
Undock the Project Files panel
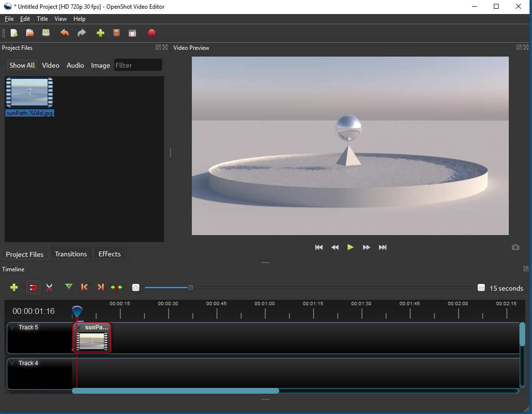[158, 47]
